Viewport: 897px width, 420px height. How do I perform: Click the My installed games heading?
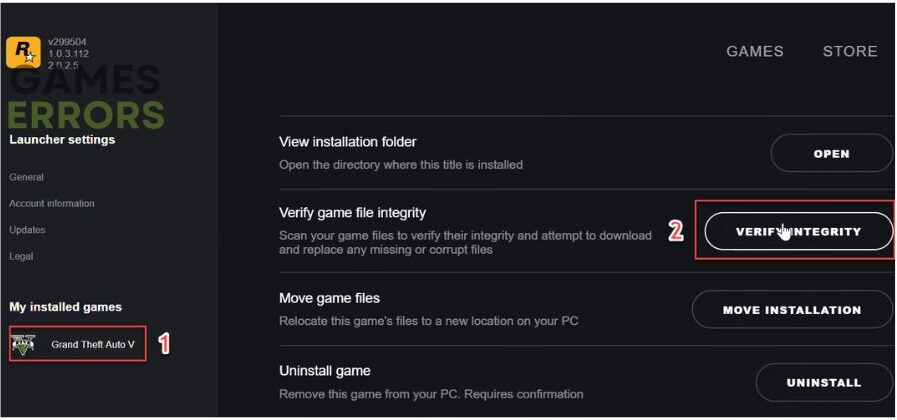[65, 307]
